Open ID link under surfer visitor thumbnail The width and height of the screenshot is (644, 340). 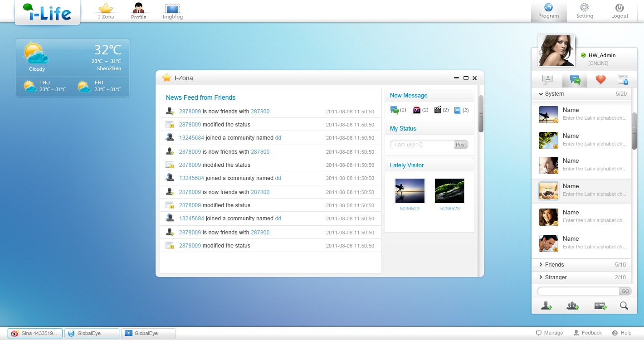[x=410, y=209]
